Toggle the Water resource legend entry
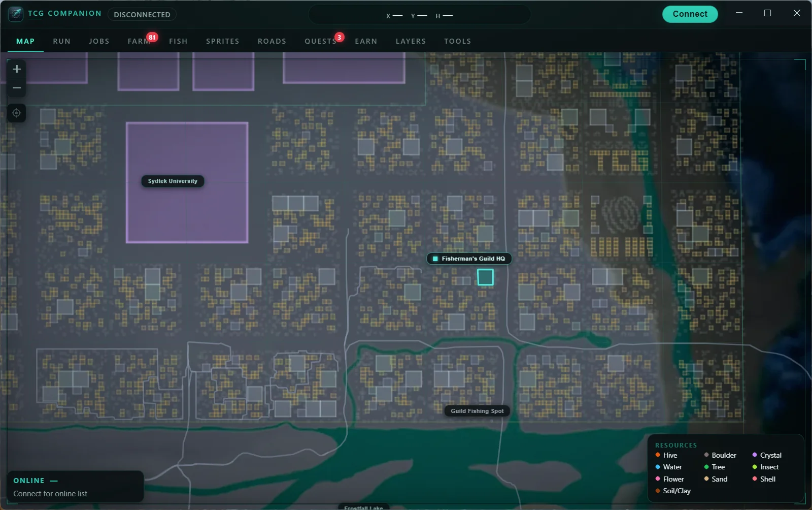The image size is (812, 510). (x=668, y=467)
